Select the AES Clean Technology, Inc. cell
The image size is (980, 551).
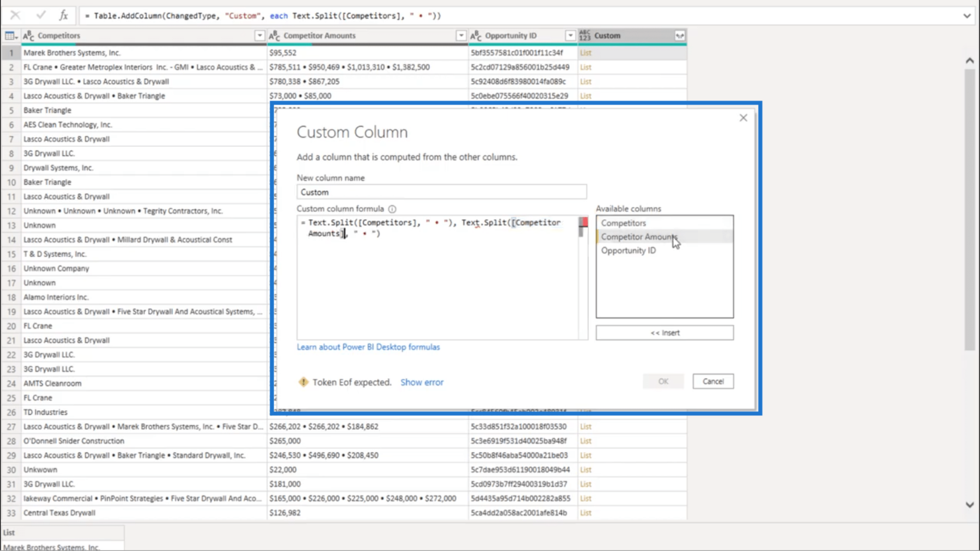click(144, 125)
